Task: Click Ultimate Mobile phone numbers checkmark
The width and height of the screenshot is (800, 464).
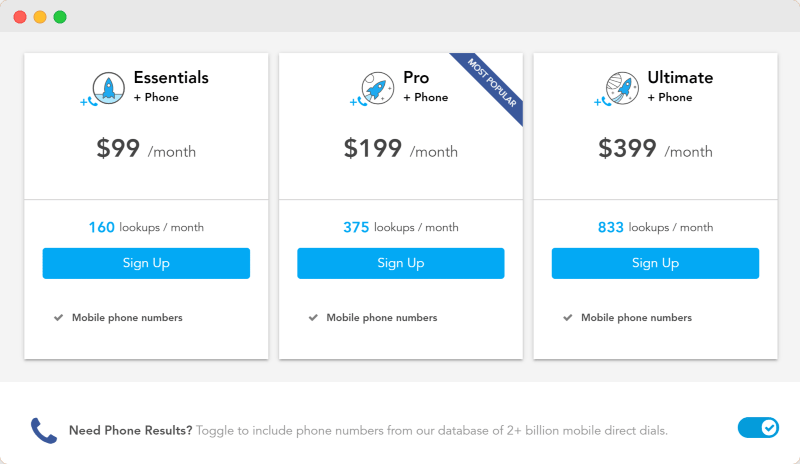Action: [x=568, y=318]
